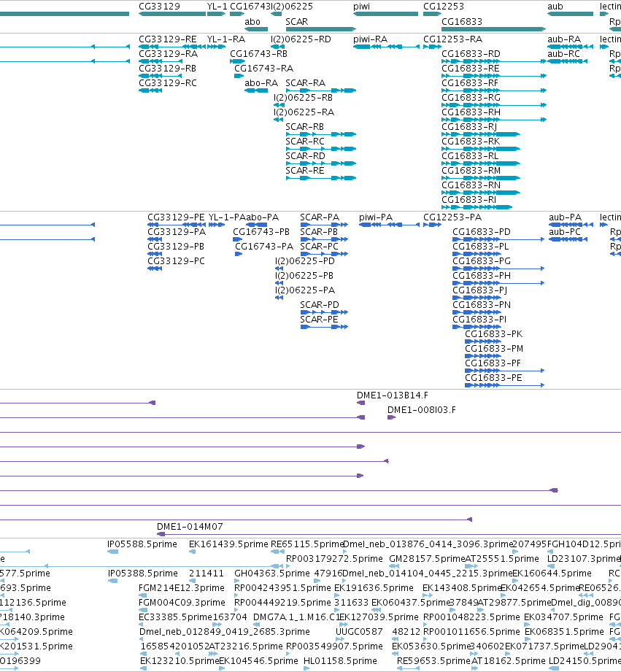The image size is (621, 672).
Task: Select transcript CG33129-RA
Action: [x=161, y=61]
